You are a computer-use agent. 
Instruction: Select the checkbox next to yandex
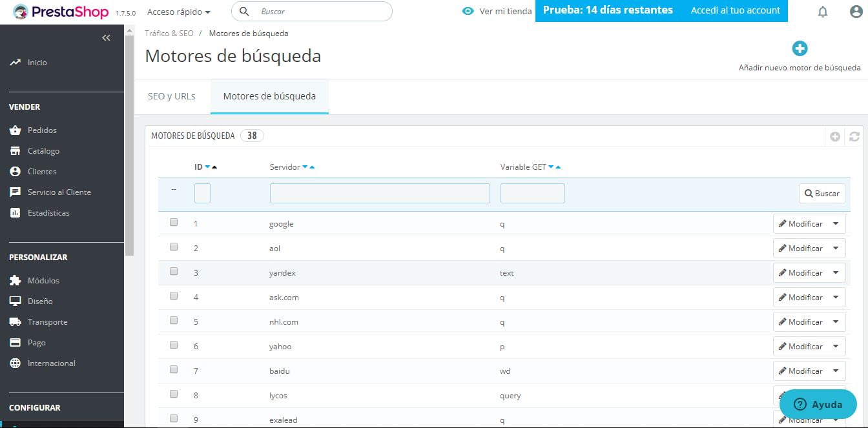[x=173, y=270]
